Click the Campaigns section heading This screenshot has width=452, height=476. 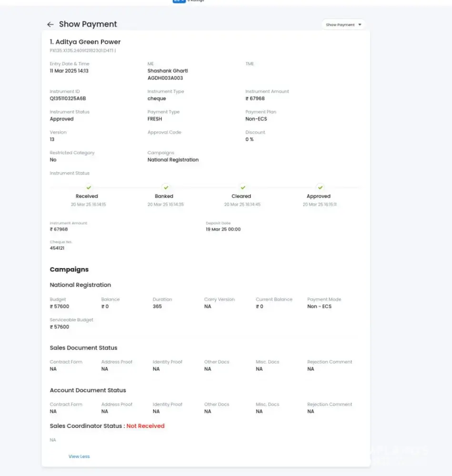(69, 269)
